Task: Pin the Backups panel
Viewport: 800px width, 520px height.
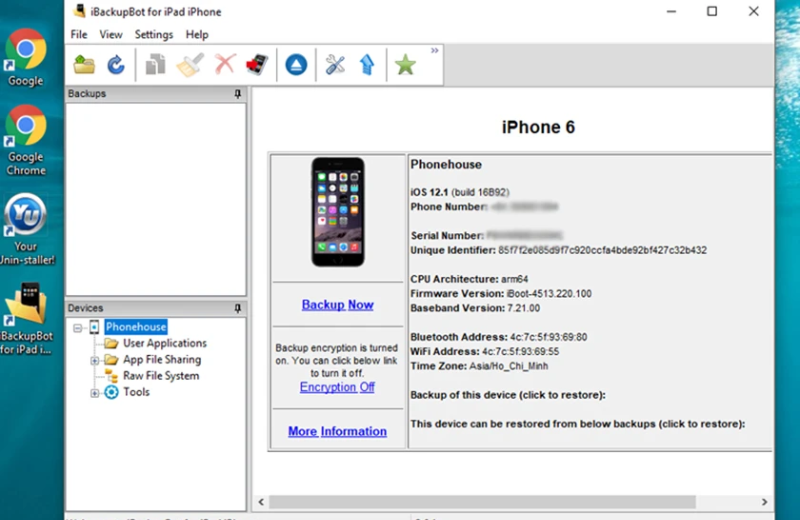Action: [x=238, y=94]
